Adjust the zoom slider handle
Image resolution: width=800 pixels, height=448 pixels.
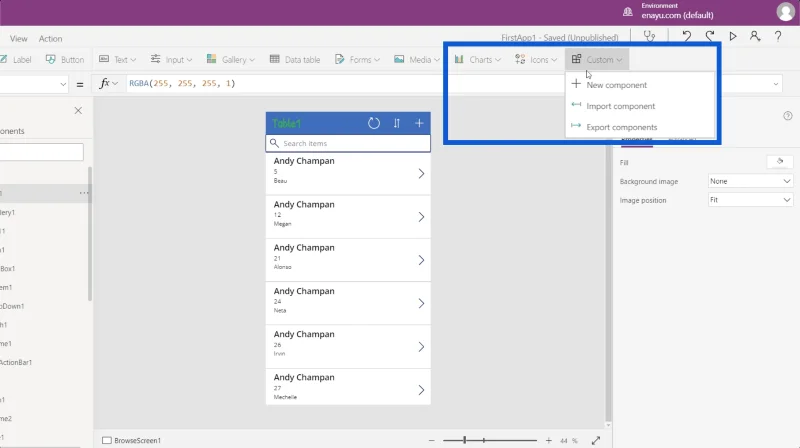(465, 440)
